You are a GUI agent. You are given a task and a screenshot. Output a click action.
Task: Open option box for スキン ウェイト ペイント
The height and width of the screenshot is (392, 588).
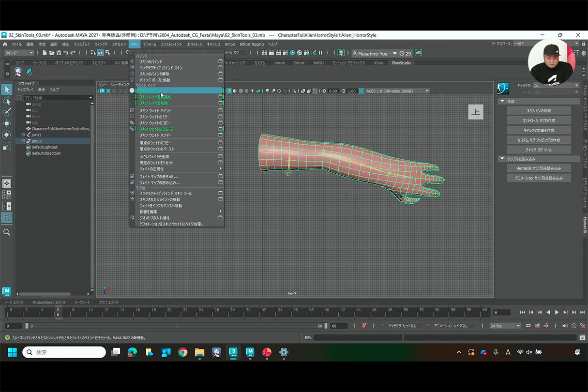pos(220,111)
